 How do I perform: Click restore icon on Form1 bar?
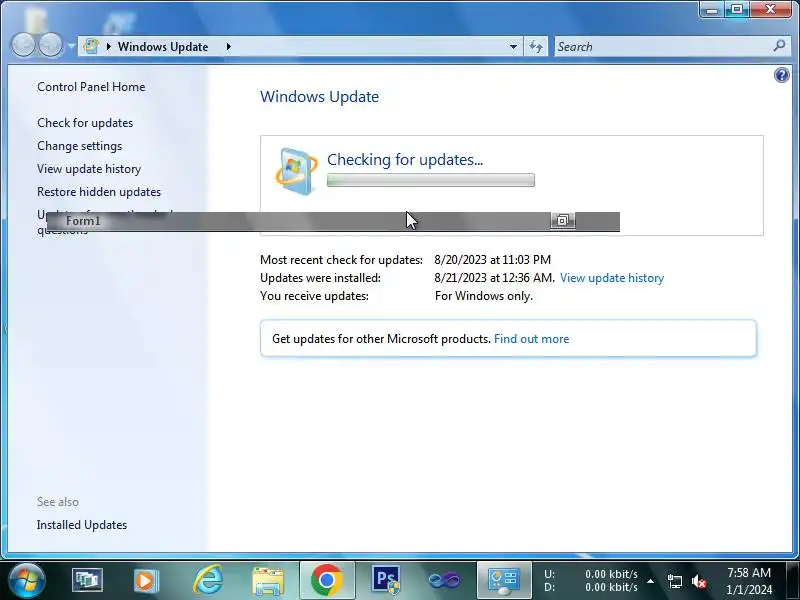tap(563, 220)
